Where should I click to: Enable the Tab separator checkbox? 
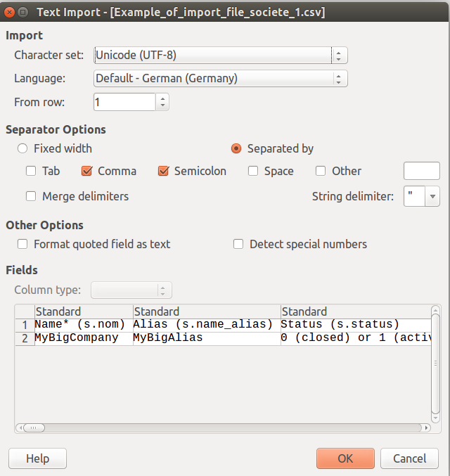pyautogui.click(x=31, y=172)
